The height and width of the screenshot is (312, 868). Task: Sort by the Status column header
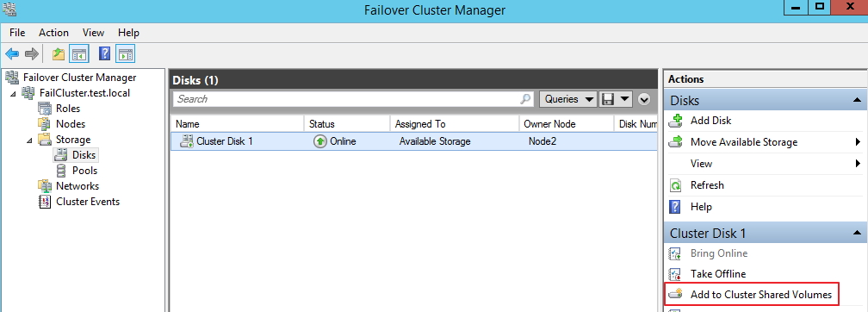point(347,124)
